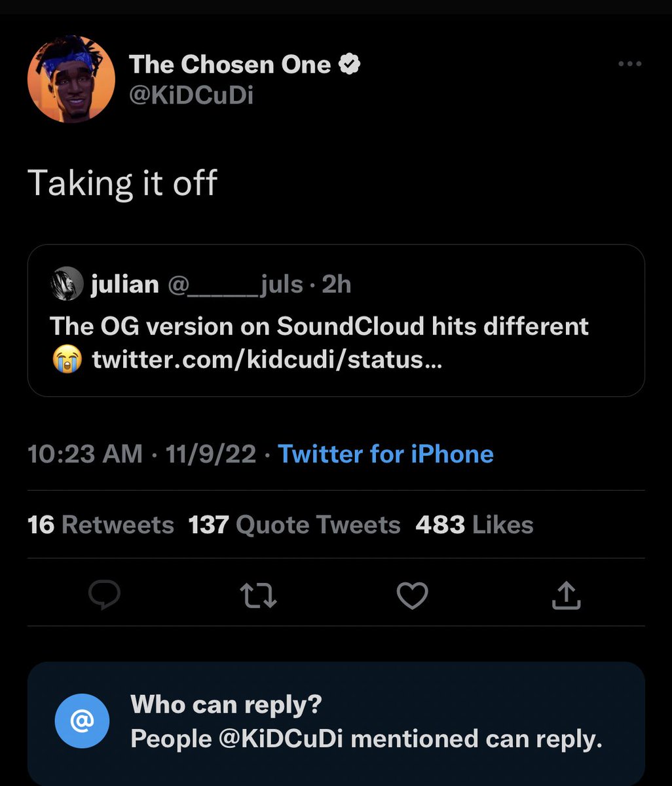
Task: Open the twitter.com/kidcudi/status link
Action: 267,360
